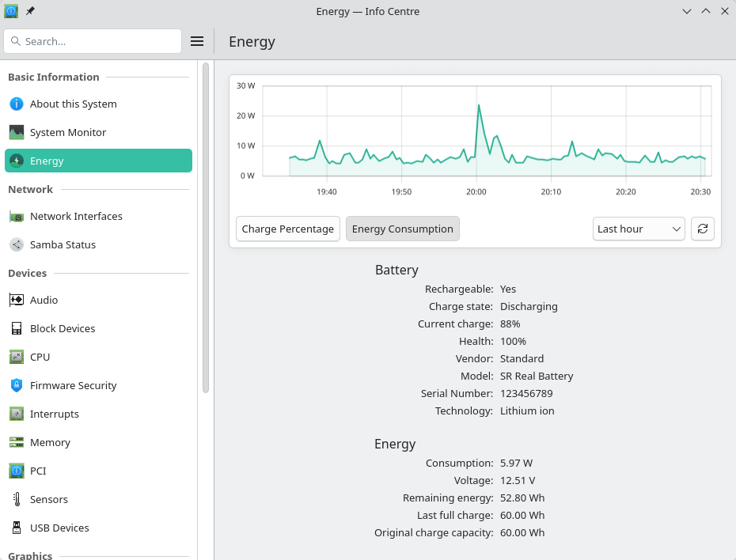This screenshot has width=736, height=560.
Task: Open the Last hour timespan dropdown
Action: 638,229
